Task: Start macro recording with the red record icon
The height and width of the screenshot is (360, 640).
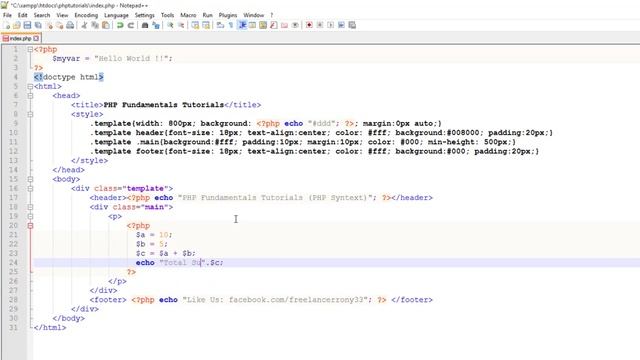Action: click(309, 25)
